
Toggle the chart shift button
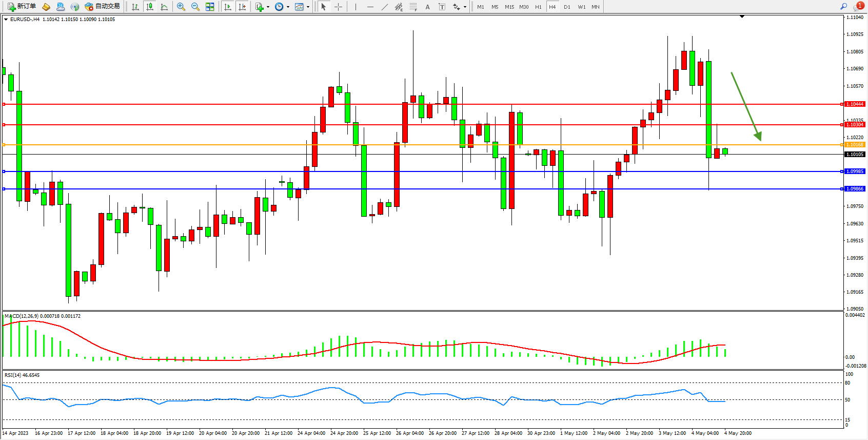[x=242, y=7]
